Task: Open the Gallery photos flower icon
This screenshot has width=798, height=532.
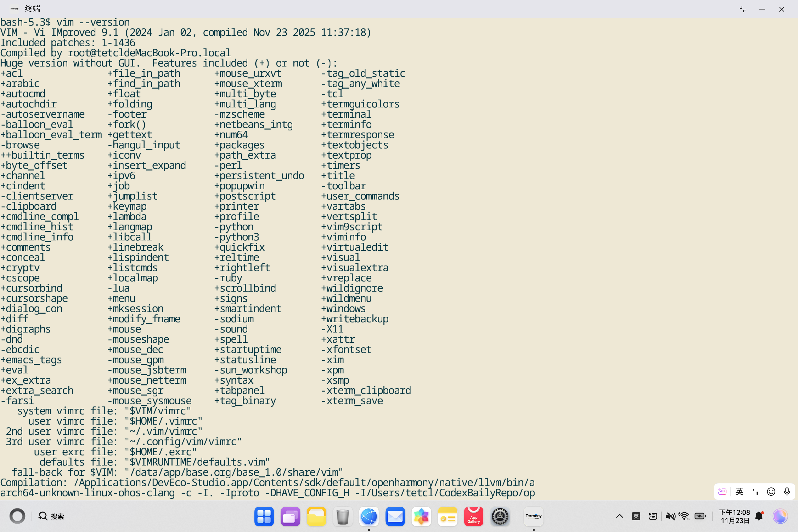Action: pos(421,516)
